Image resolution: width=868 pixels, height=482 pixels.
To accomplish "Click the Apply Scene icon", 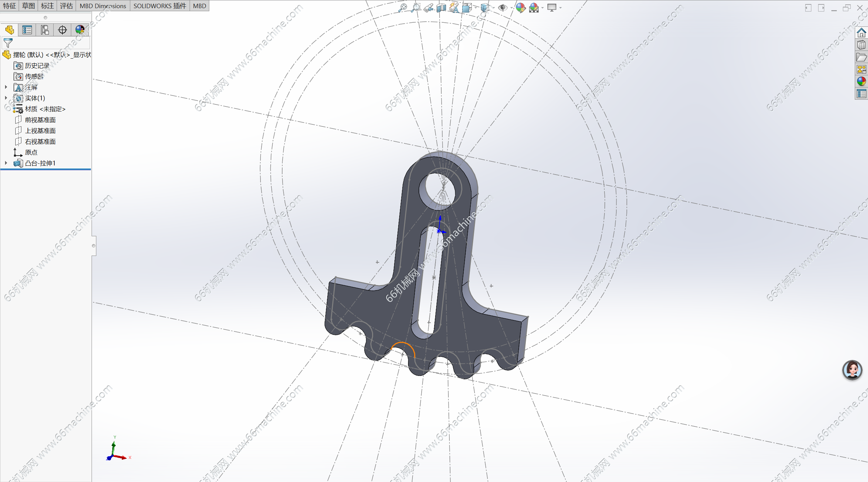I will coord(534,7).
